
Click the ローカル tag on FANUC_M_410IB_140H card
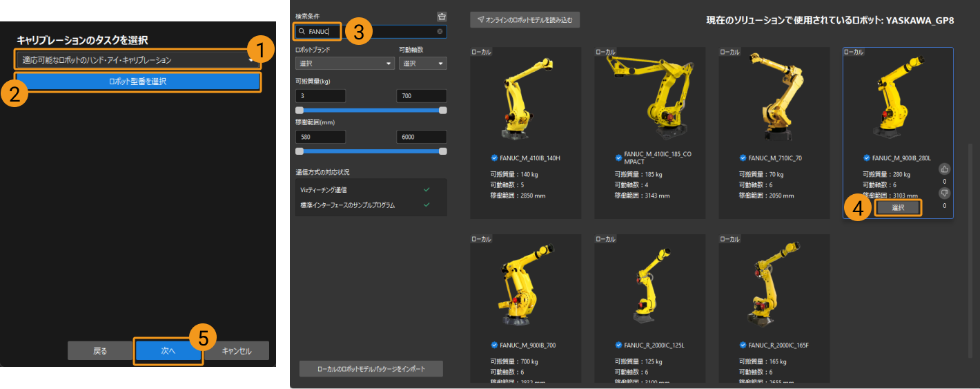tap(481, 52)
